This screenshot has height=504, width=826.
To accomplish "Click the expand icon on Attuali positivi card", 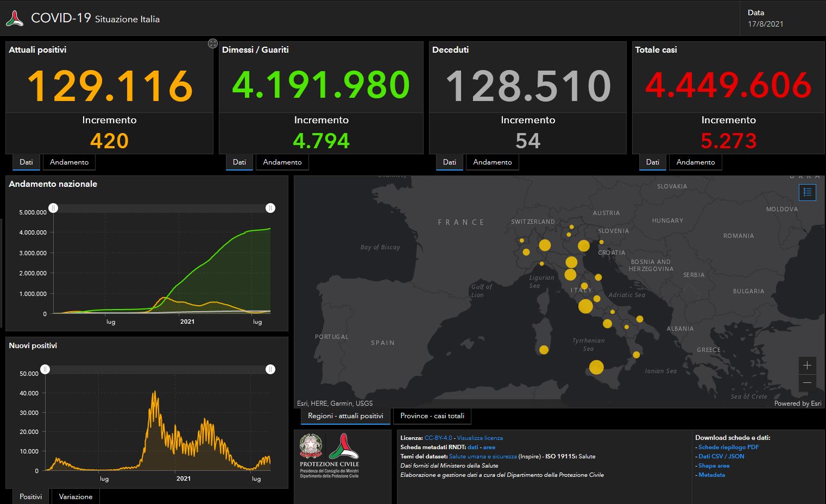I will (212, 43).
